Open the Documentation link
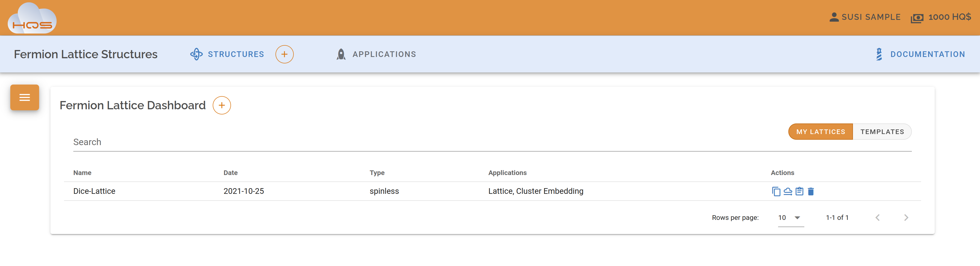This screenshot has height=266, width=980. click(x=928, y=54)
